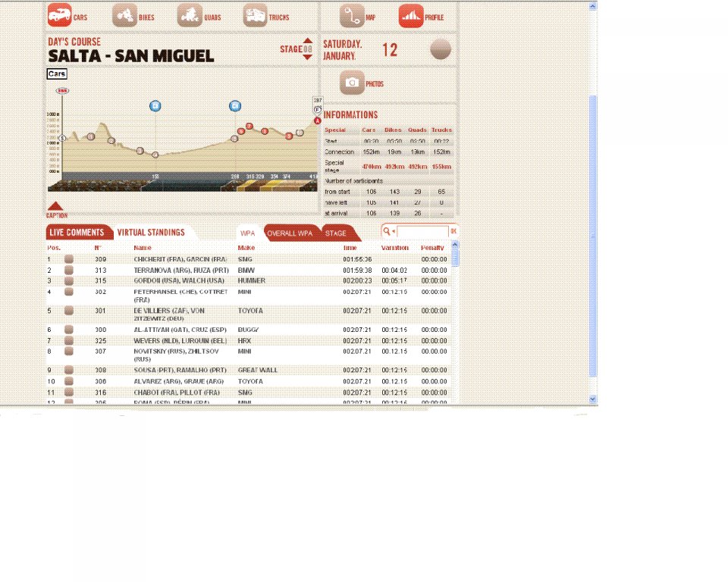Click driver icon for Sousa row
The image size is (728, 582).
[69, 370]
